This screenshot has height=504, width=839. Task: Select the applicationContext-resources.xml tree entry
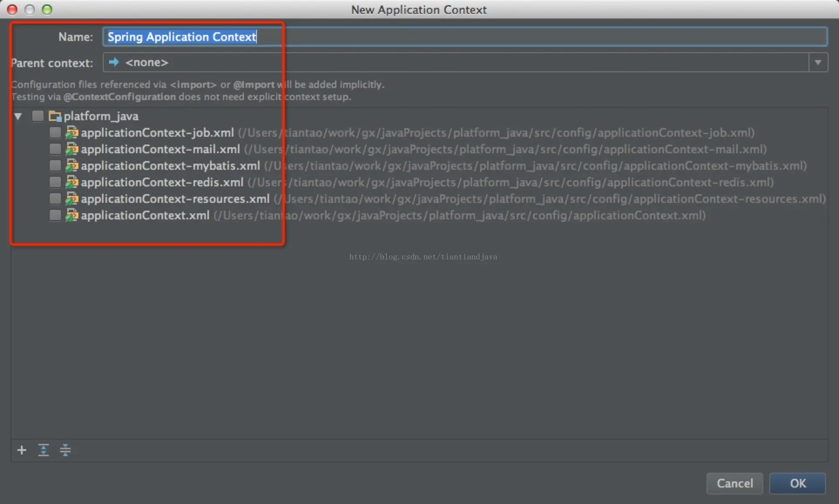pyautogui.click(x=175, y=199)
